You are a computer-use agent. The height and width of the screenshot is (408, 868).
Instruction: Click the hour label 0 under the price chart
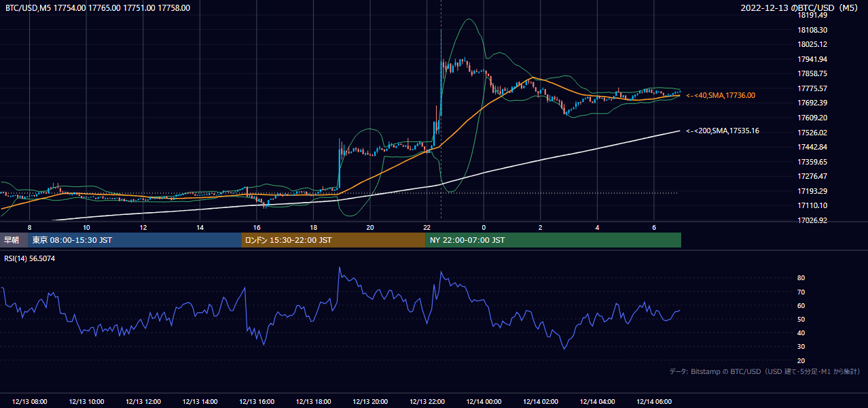[484, 227]
